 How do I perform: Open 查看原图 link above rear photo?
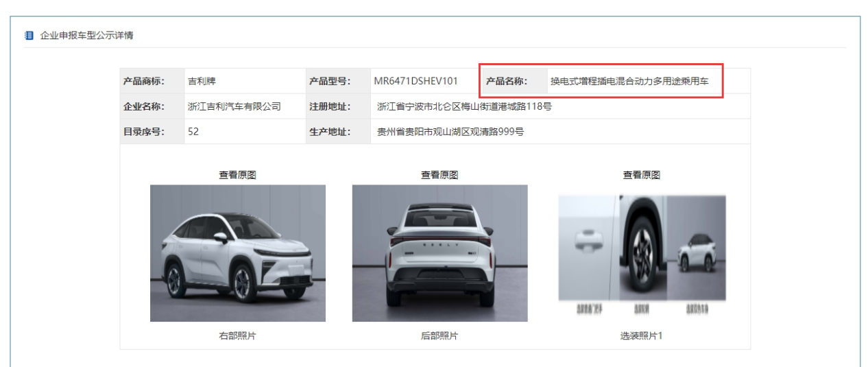click(439, 175)
